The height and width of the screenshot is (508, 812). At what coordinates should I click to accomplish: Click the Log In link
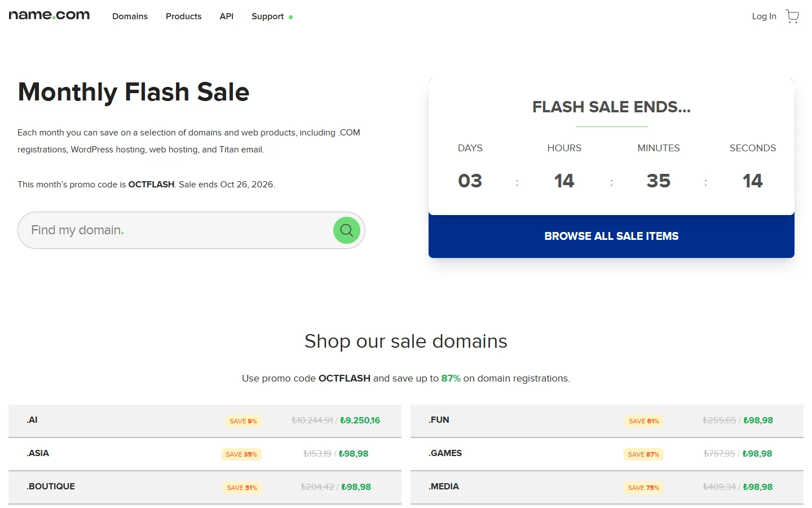764,16
